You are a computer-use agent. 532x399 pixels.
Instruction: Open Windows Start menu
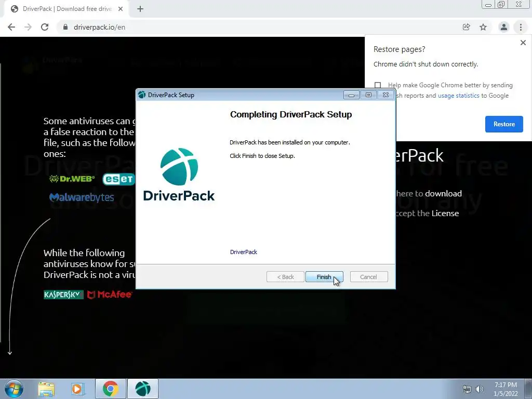[14, 389]
